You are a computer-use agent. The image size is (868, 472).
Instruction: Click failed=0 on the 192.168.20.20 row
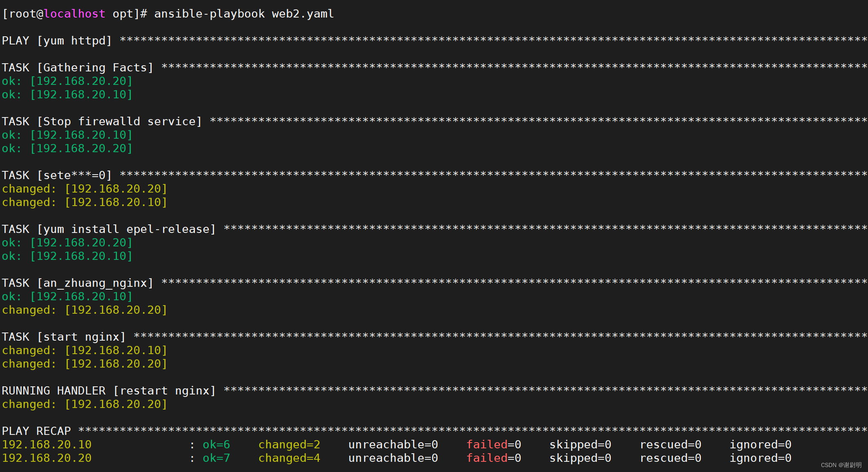494,458
